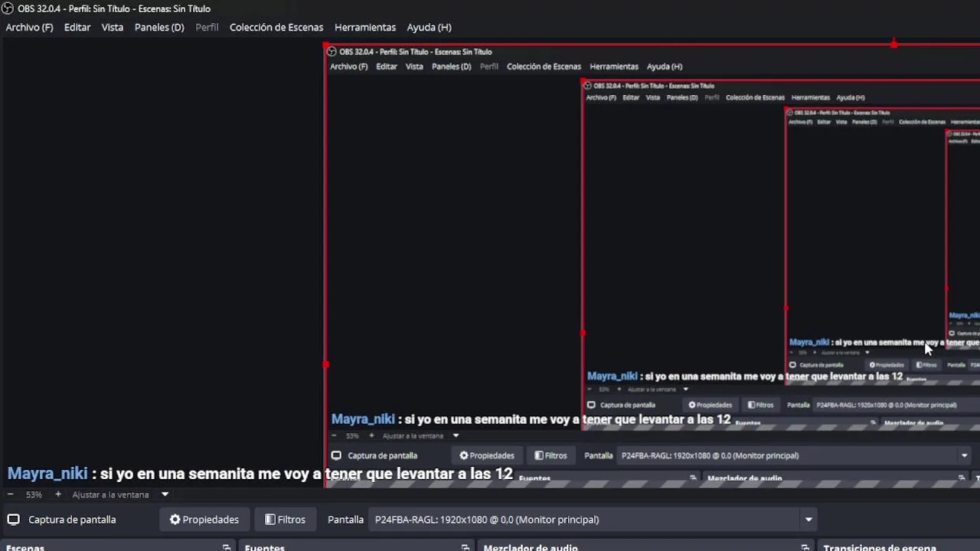Click the greyed-out Perfil menu in main bar

tap(207, 27)
